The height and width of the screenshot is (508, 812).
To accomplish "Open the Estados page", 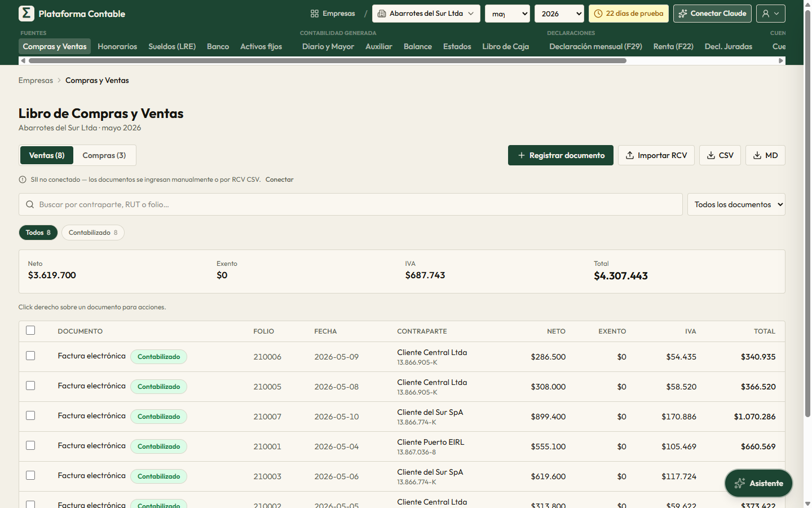I will (x=457, y=46).
